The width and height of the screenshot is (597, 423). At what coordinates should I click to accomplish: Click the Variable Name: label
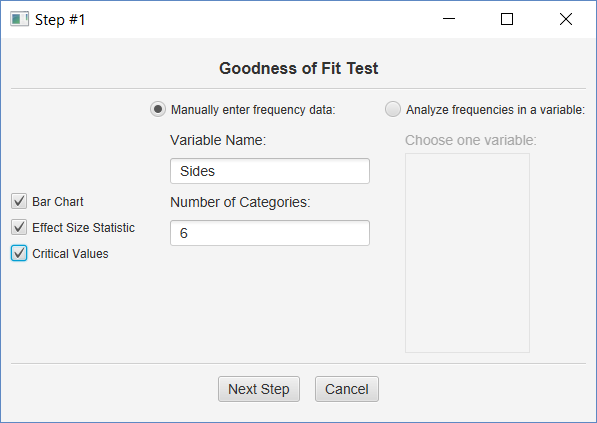218,140
